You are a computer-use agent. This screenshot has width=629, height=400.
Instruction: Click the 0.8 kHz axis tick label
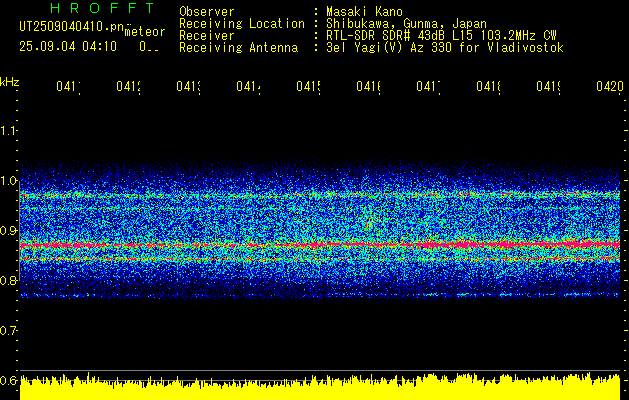tap(9, 280)
